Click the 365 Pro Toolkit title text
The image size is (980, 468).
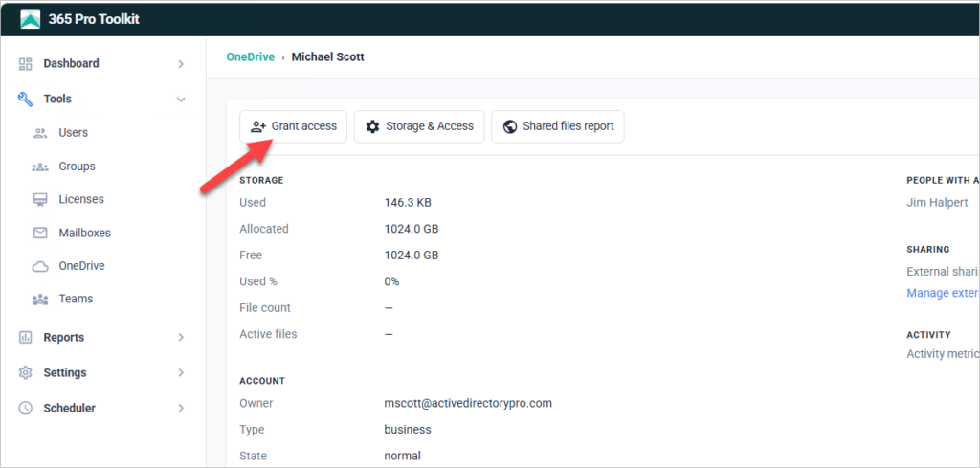94,19
